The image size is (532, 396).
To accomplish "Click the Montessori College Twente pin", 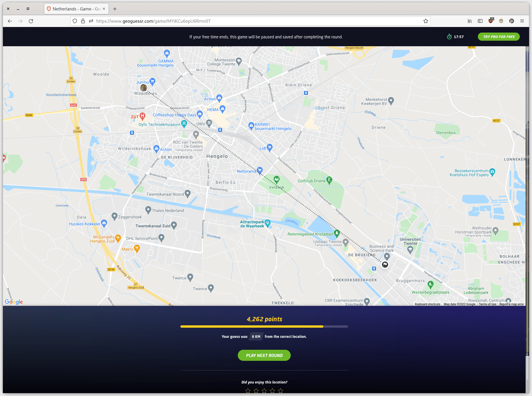I will point(239,61).
